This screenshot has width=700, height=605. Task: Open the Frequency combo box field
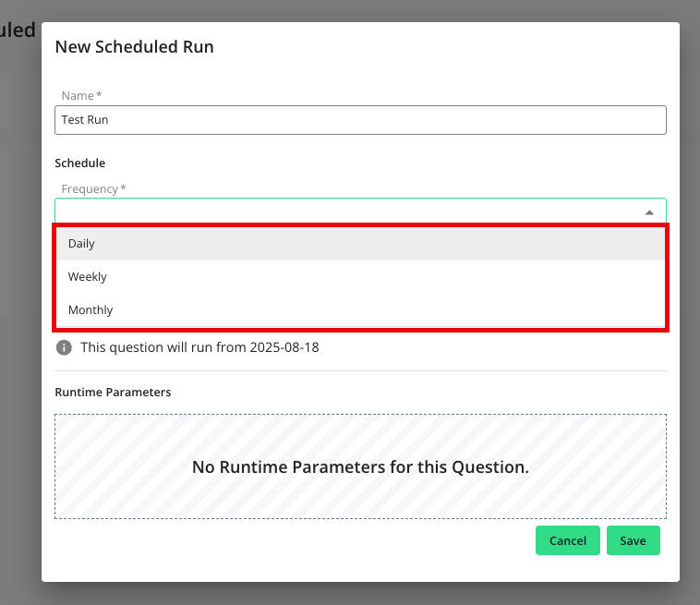[x=351, y=212]
